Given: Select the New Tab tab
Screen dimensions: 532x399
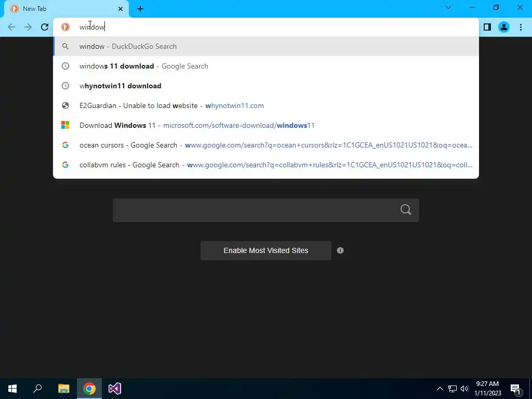Looking at the screenshot, I should click(x=66, y=9).
